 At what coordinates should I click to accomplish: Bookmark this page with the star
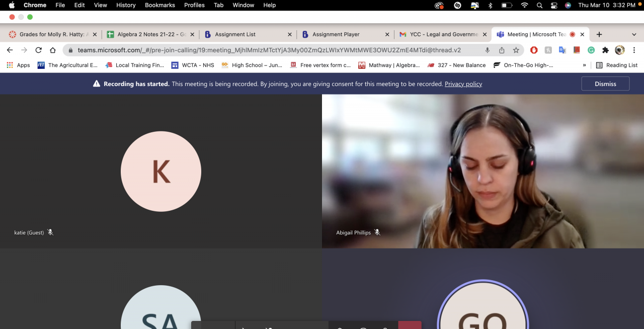tap(516, 50)
